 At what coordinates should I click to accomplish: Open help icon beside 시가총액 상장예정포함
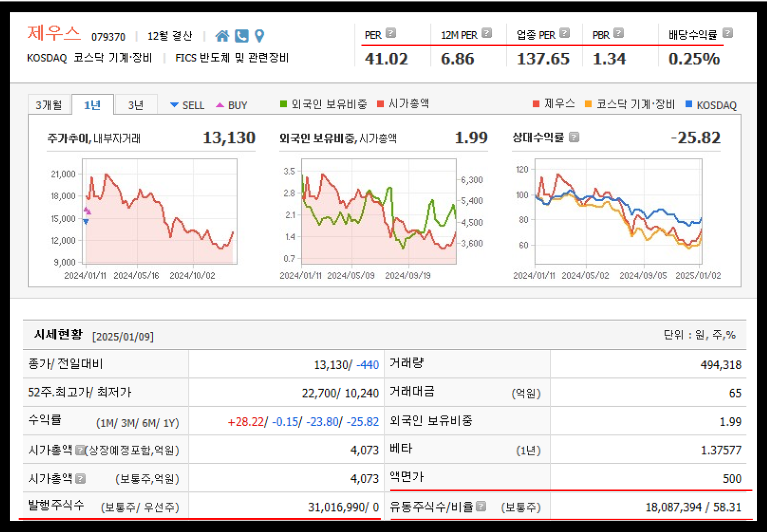(80, 450)
